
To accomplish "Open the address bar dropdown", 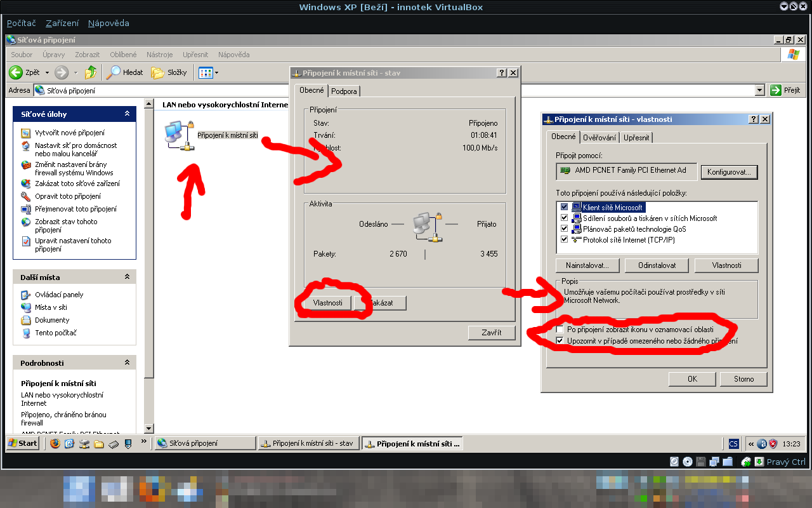I will tap(760, 90).
